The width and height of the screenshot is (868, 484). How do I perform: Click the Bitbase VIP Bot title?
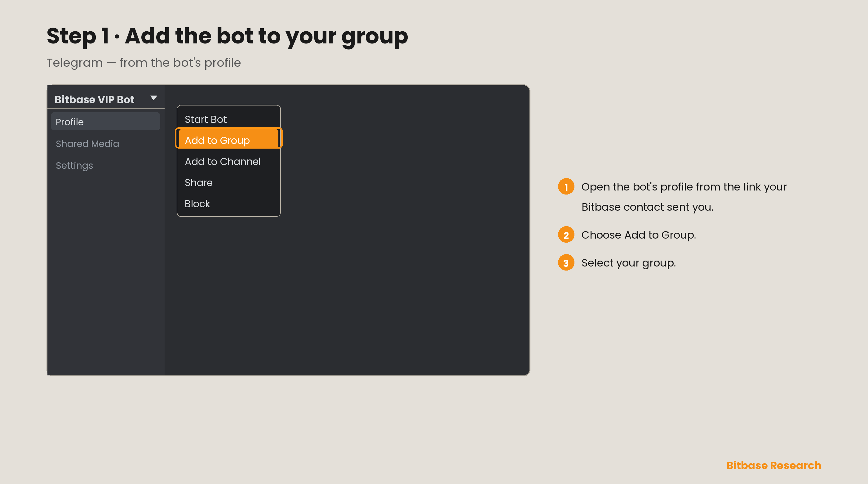pyautogui.click(x=94, y=100)
